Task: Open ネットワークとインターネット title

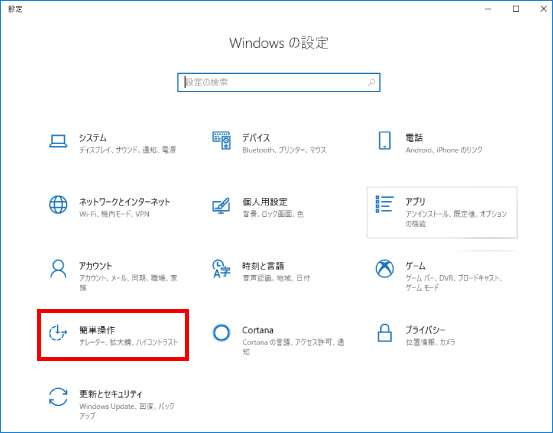Action: (x=124, y=202)
